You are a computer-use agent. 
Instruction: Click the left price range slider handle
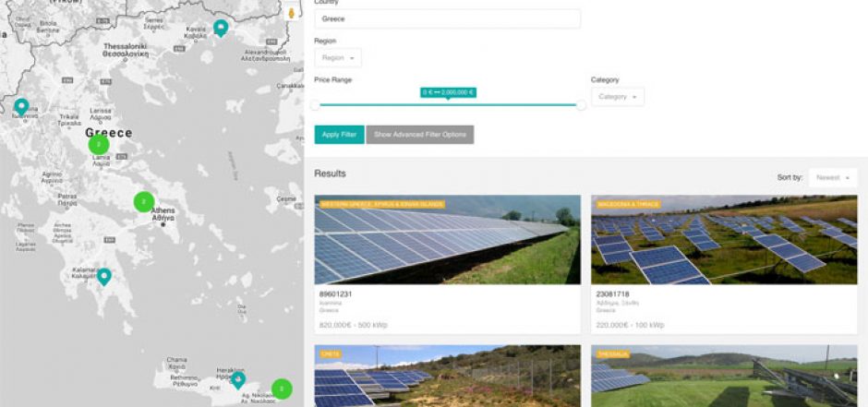click(315, 105)
